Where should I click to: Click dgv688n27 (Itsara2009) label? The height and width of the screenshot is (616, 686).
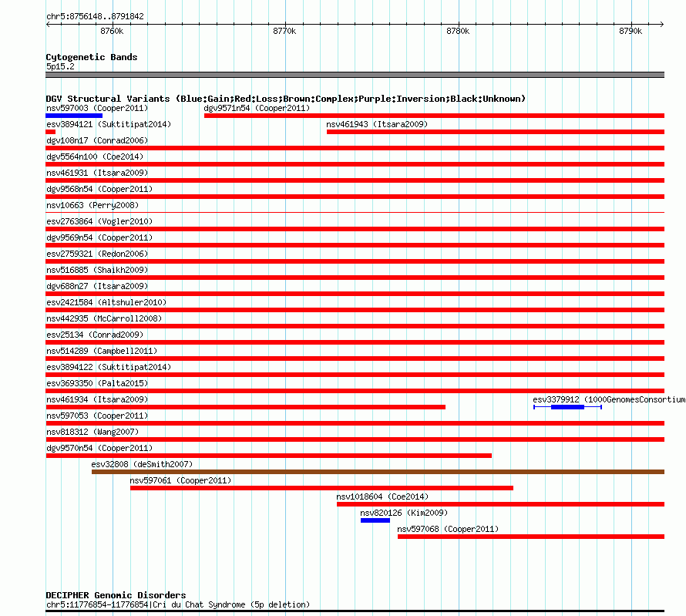point(97,286)
